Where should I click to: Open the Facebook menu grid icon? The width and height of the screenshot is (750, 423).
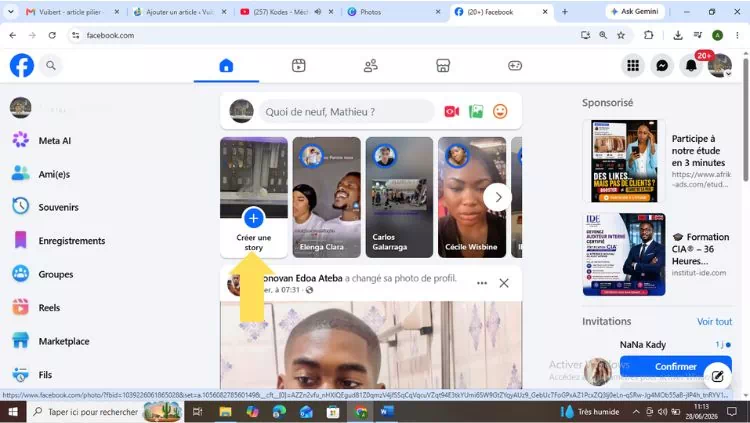tap(633, 66)
